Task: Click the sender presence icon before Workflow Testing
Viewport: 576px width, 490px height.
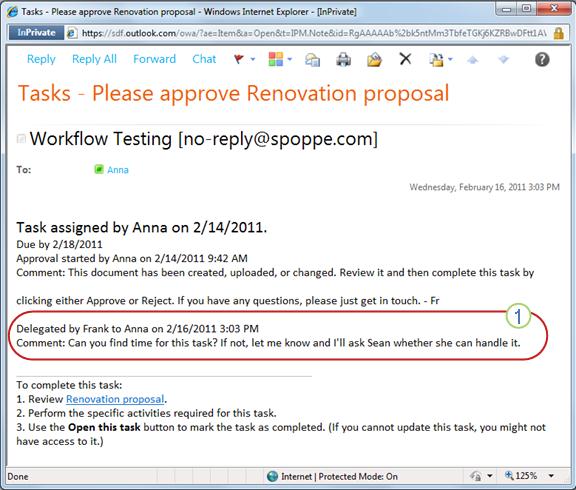Action: click(21, 138)
